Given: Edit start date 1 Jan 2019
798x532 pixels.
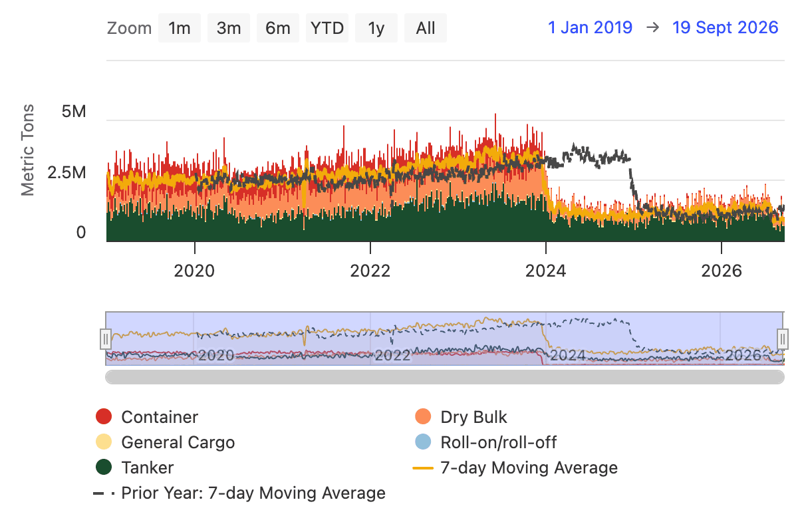Looking at the screenshot, I should coord(591,27).
